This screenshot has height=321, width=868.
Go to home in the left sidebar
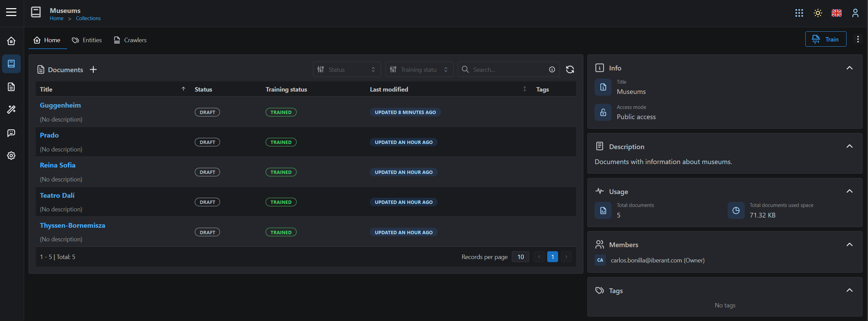click(11, 41)
